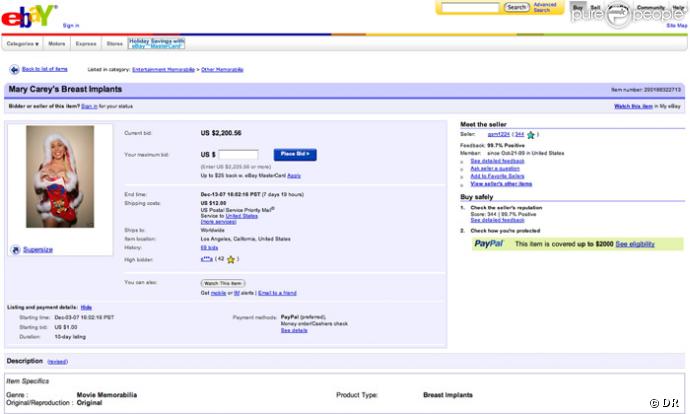Image resolution: width=690 pixels, height=414 pixels.
Task: Click the Supersize link under the photo
Action: tap(38, 250)
